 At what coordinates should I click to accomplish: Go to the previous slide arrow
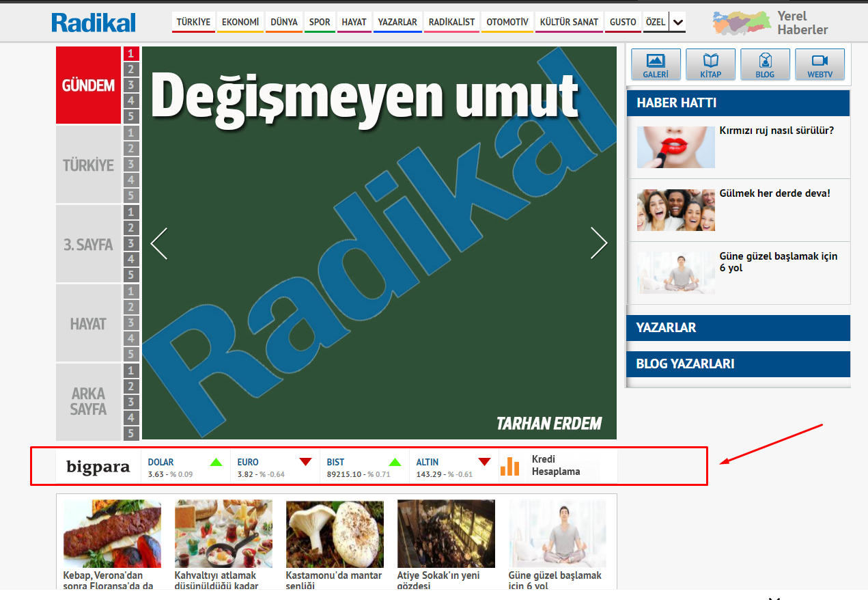tap(159, 243)
